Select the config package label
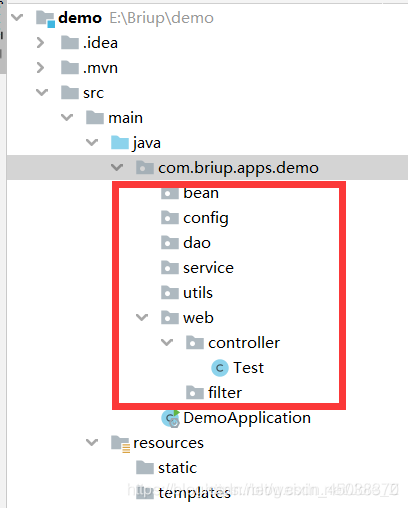 pos(206,219)
